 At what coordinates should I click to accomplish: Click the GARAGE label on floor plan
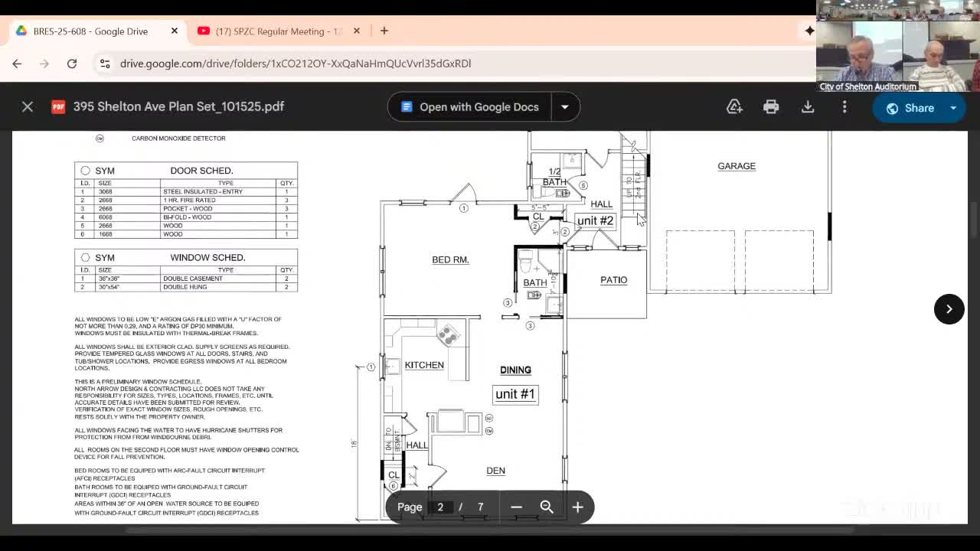pyautogui.click(x=737, y=166)
